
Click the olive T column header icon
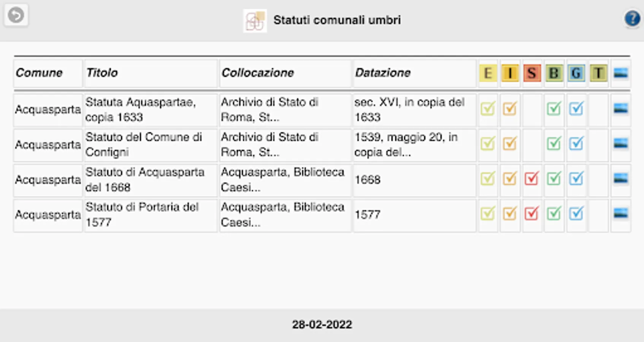coord(598,73)
